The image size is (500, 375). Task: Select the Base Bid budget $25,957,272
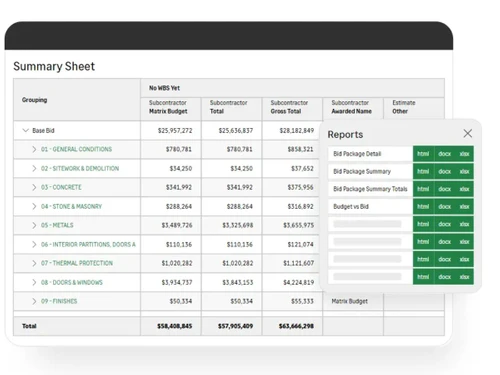pyautogui.click(x=175, y=130)
